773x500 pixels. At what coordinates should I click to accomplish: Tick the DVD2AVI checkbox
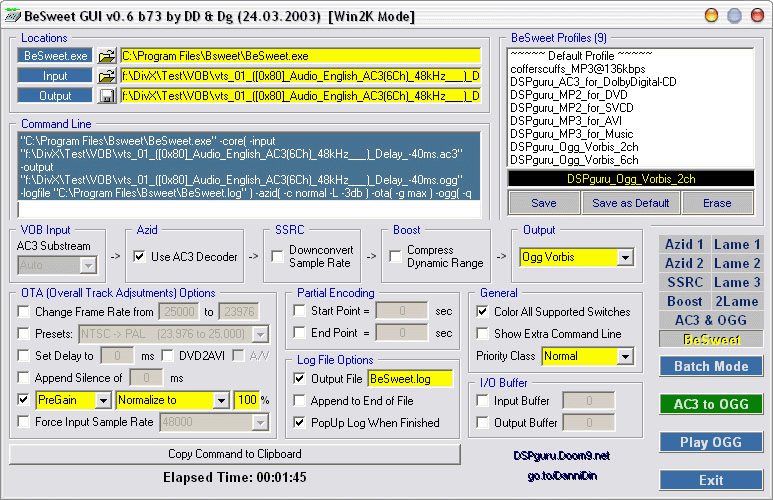167,356
